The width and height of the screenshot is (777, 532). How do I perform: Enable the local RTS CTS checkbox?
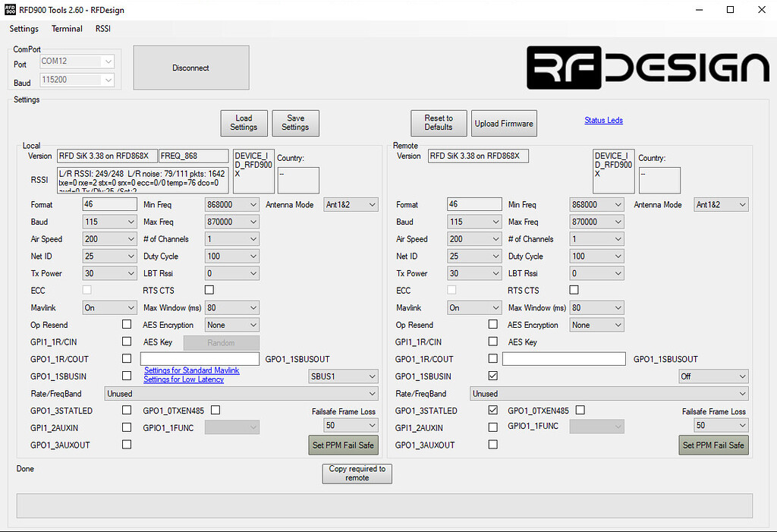209,290
